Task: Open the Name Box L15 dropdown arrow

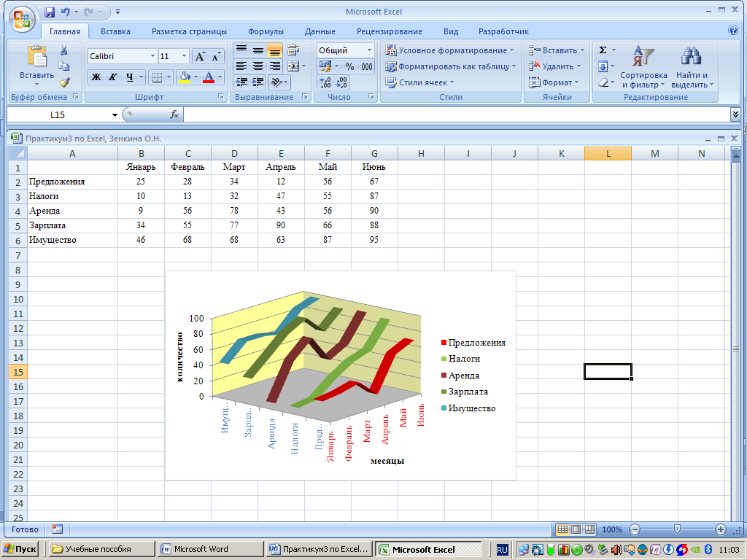Action: tap(115, 114)
